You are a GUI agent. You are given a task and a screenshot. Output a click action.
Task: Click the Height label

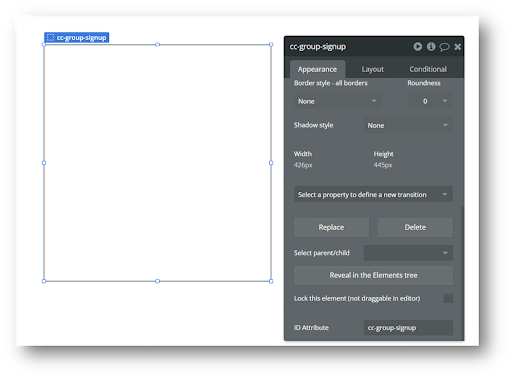[x=383, y=154]
